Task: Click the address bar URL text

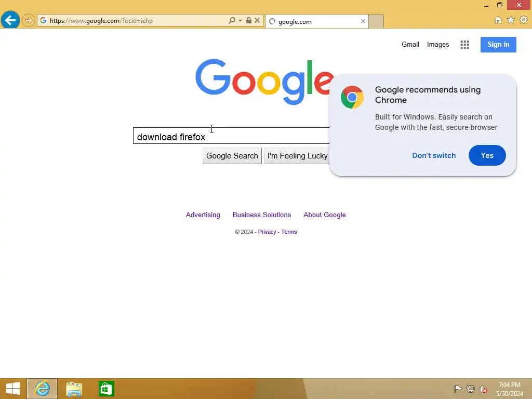Action: click(101, 21)
